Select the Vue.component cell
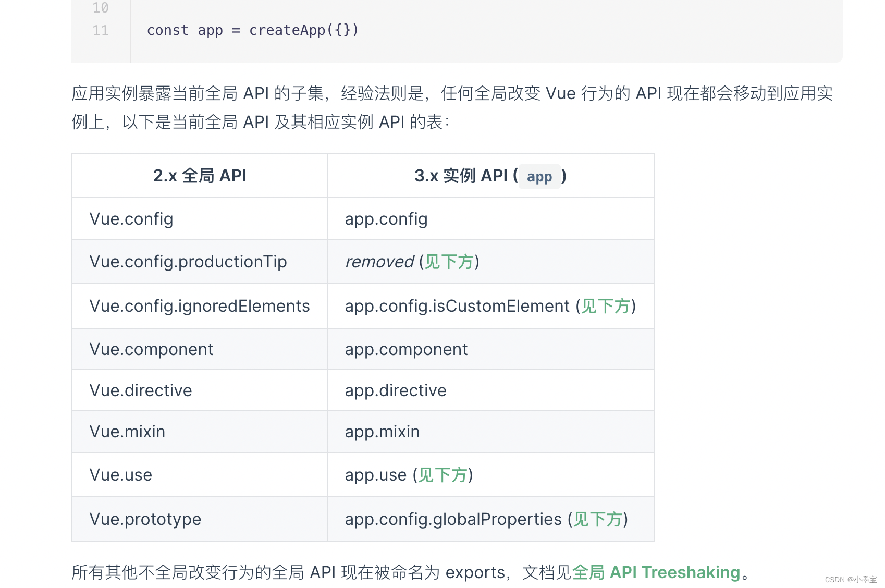This screenshot has height=588, width=885. (x=200, y=349)
